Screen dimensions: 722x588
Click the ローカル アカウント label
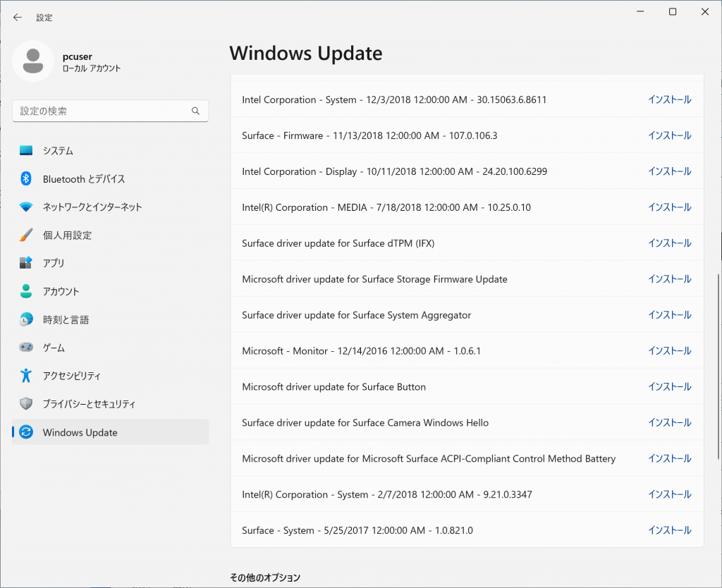coord(92,68)
